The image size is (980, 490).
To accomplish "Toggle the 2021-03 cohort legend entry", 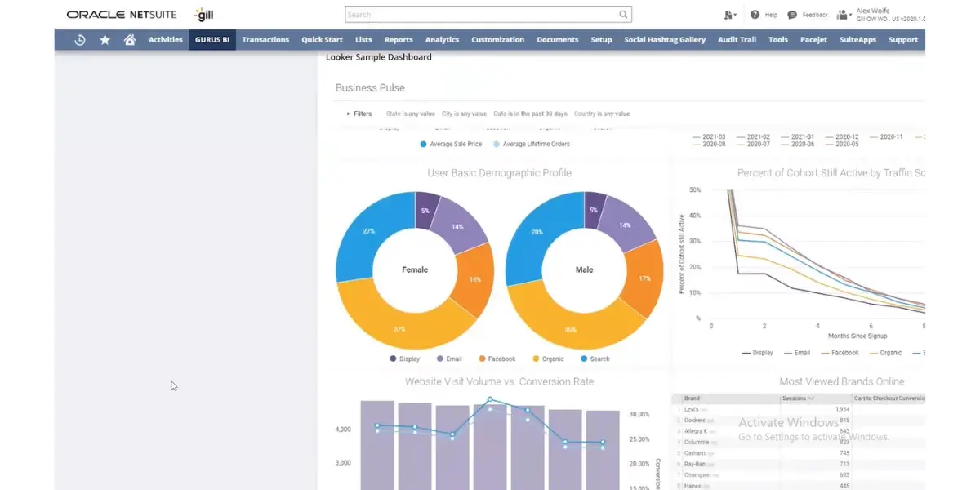I will (x=709, y=137).
